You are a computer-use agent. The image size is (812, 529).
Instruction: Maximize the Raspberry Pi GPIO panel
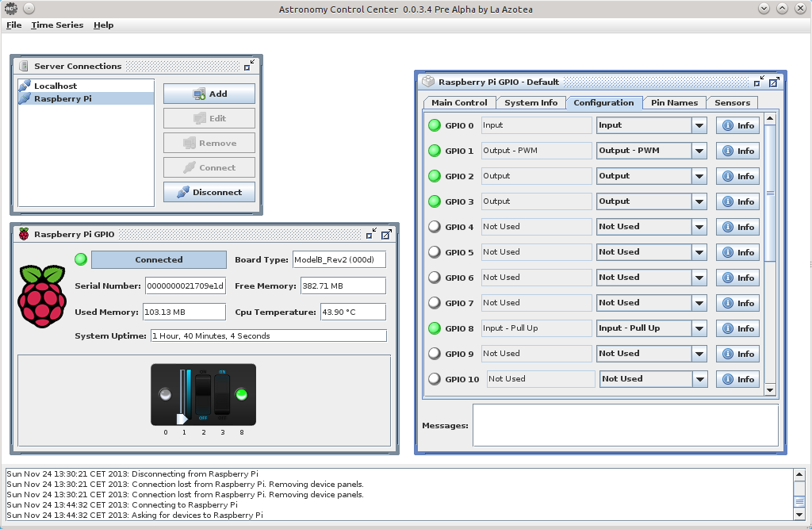(x=386, y=235)
